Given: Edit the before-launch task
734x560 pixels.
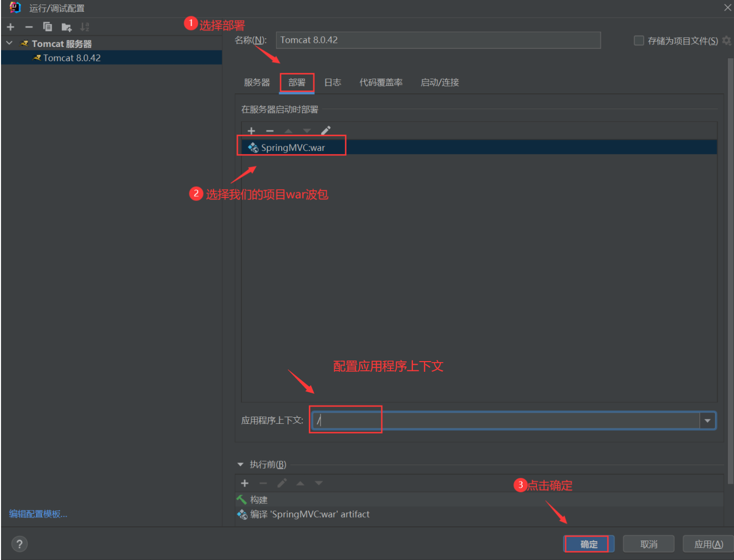Looking at the screenshot, I should (x=282, y=482).
